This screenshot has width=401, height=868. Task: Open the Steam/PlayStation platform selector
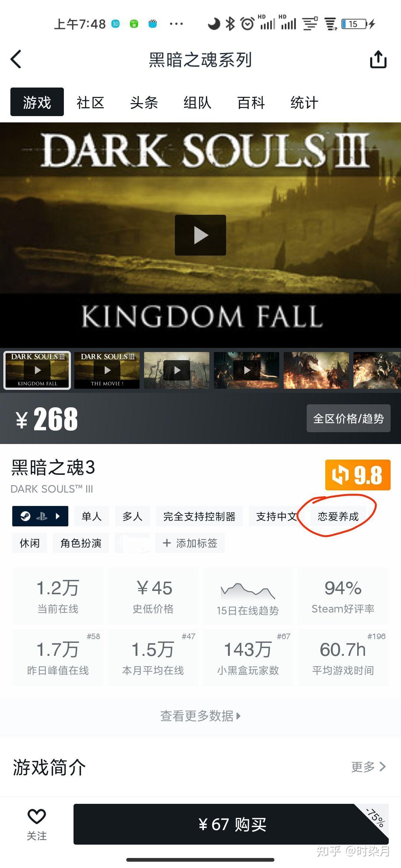40,516
